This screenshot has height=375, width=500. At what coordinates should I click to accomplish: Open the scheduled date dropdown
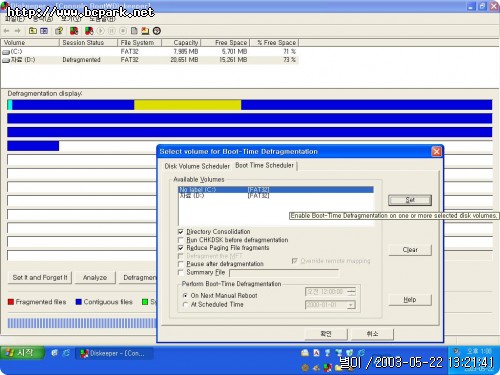click(351, 305)
